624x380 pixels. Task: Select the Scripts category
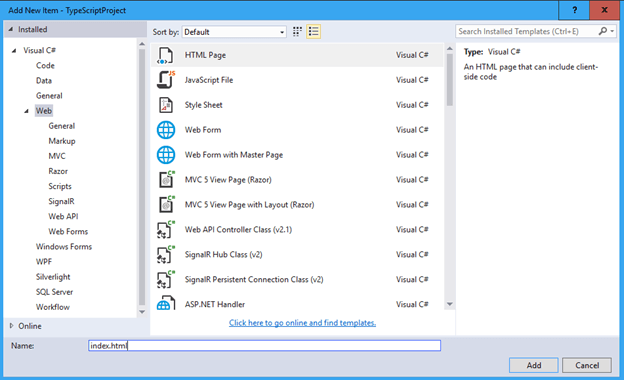coord(60,187)
